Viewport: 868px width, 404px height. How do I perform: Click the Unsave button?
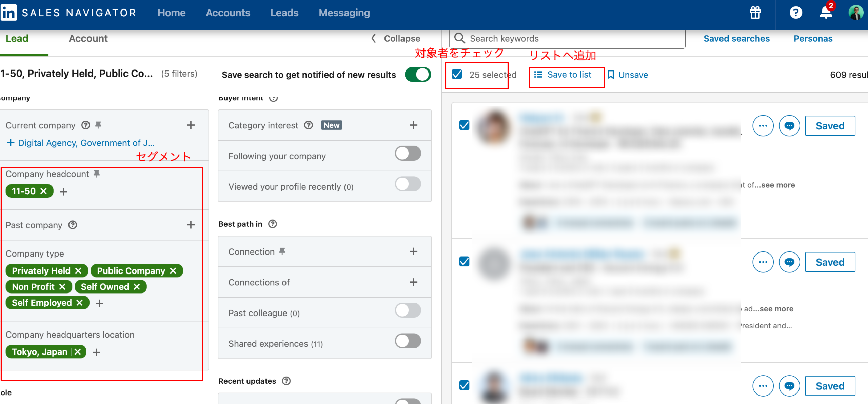click(x=628, y=75)
